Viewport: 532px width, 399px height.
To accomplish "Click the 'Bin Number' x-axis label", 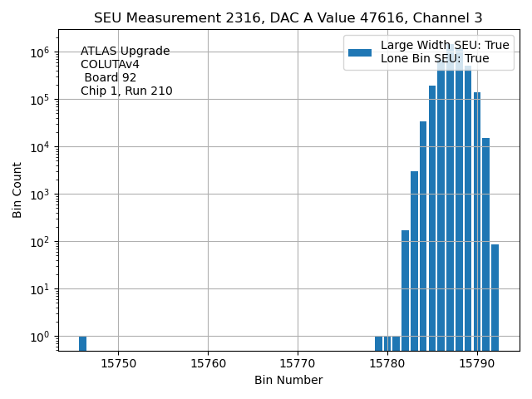I will coord(288,381).
